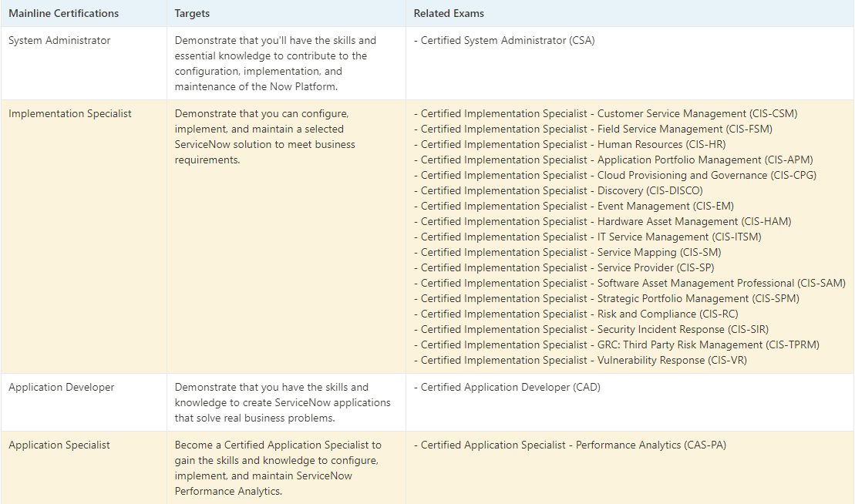Click the Application Portfolio Management (CIS-APM) exam

[x=614, y=160]
